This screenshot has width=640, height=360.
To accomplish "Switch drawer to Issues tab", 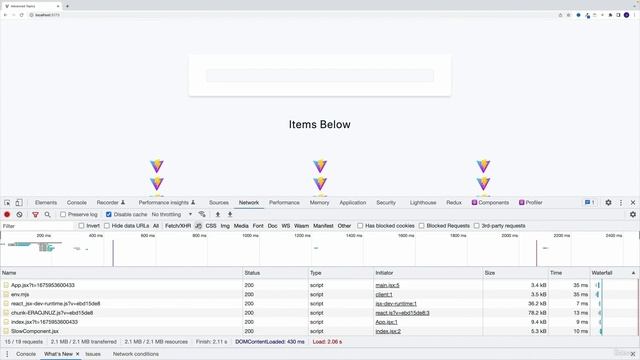I will (x=93, y=354).
